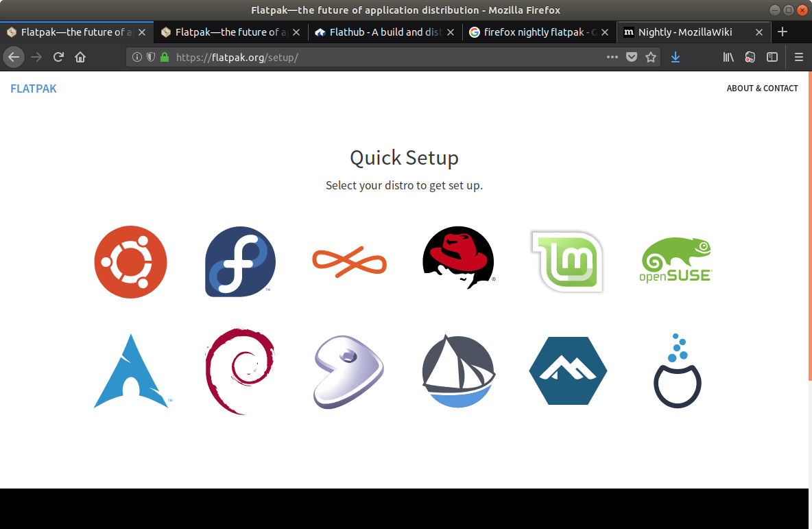
Task: Go to the Flatpak home link
Action: pyautogui.click(x=34, y=89)
